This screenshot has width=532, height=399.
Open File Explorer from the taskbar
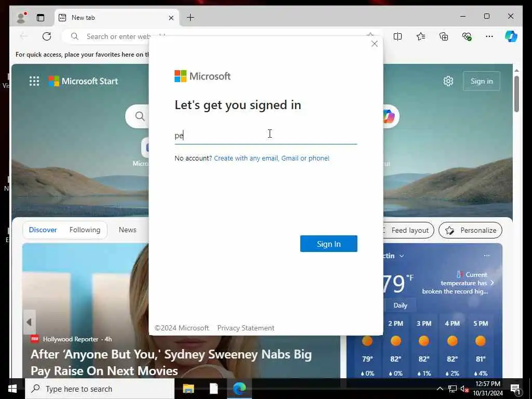pyautogui.click(x=188, y=389)
